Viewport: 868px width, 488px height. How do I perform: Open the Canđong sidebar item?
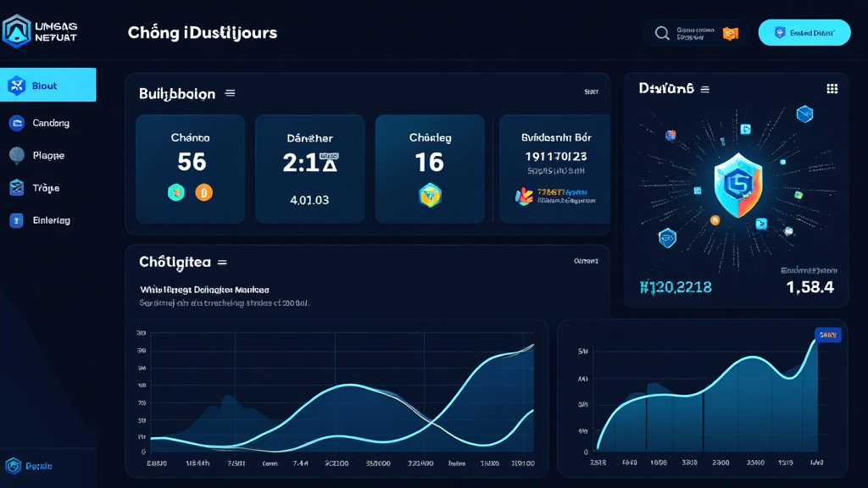coord(47,123)
